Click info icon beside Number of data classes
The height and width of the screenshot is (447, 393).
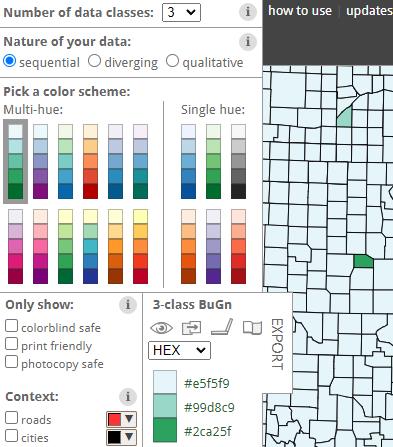coord(248,12)
